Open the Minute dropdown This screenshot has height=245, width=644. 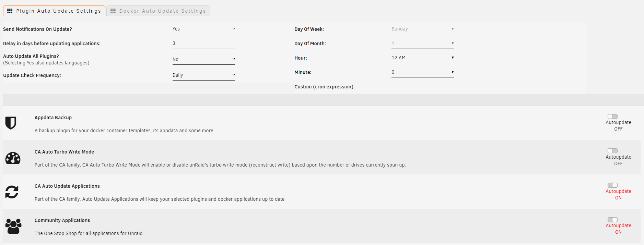click(x=423, y=72)
